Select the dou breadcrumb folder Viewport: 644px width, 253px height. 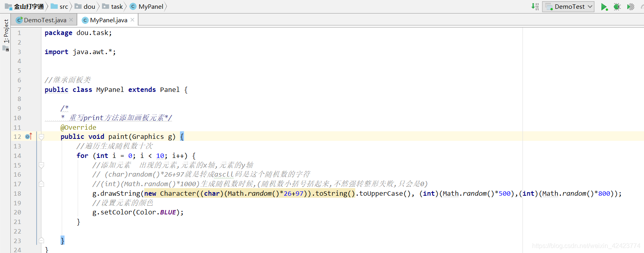[x=85, y=6]
